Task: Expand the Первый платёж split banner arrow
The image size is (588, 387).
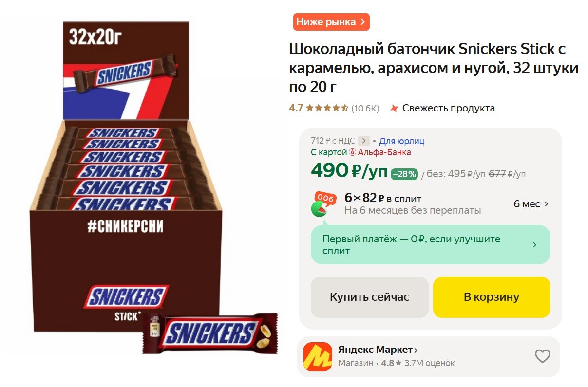Action: 534,245
